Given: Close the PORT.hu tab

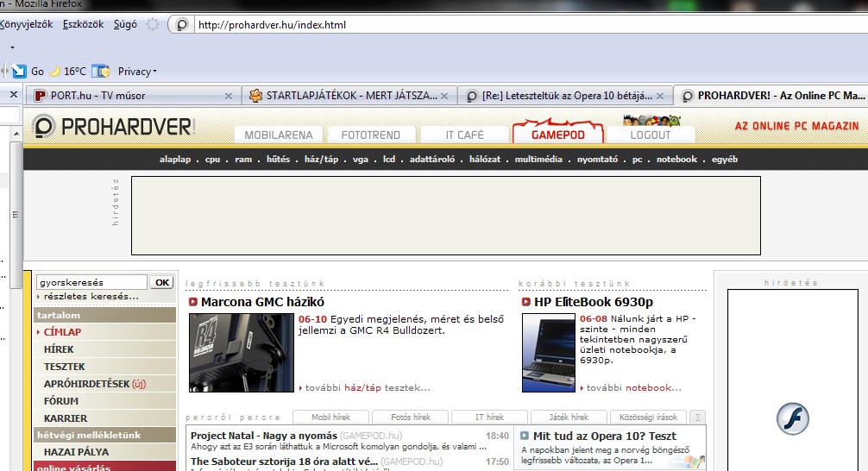Looking at the screenshot, I should click(x=228, y=96).
